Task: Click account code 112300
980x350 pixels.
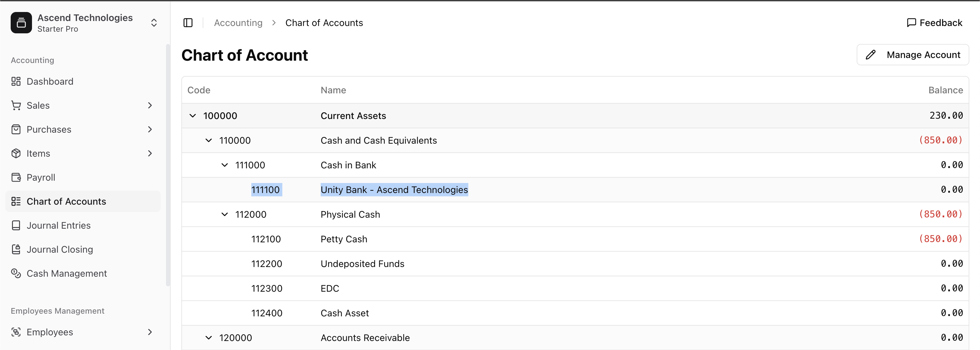Action: point(267,289)
